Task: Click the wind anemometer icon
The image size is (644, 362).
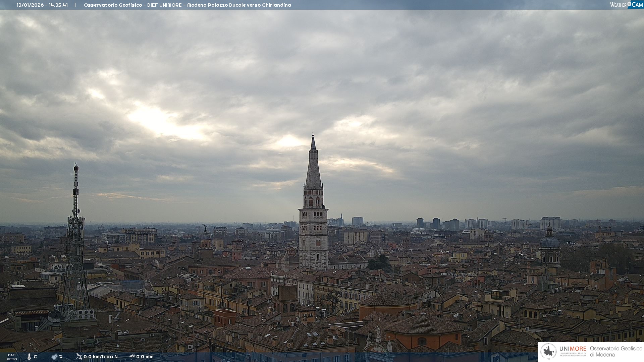Action: (79, 357)
